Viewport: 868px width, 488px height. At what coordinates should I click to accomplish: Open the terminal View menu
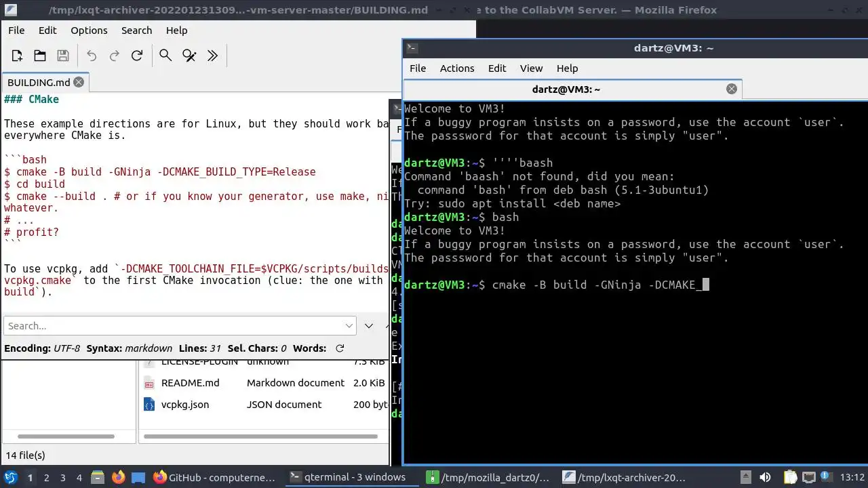coord(531,68)
